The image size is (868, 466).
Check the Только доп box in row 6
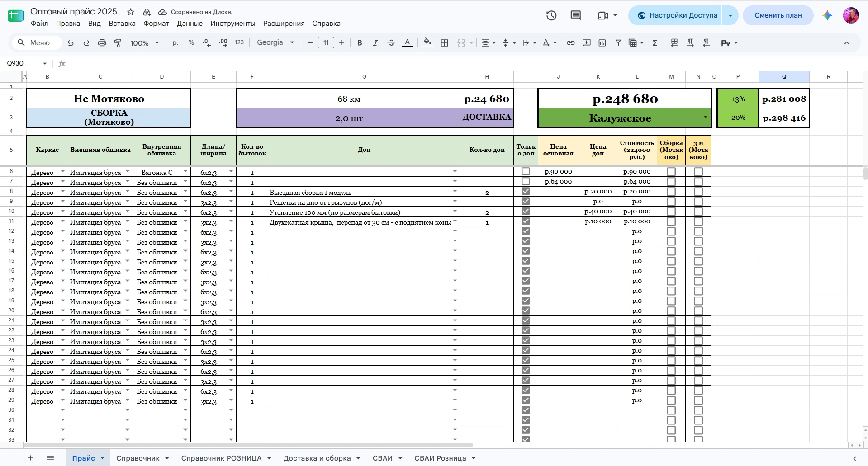click(526, 171)
